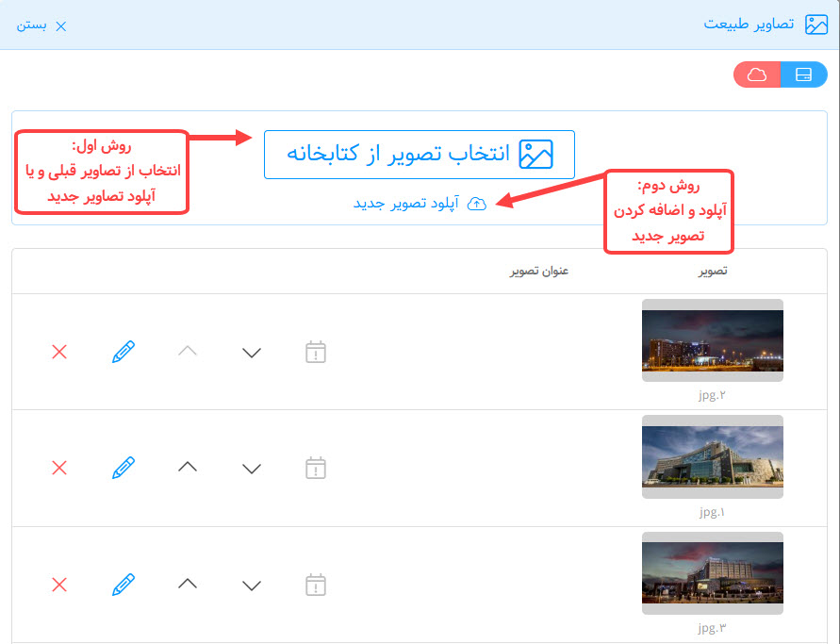Edit the 3.jpg image with pencil icon
Viewport: 840px width, 644px height.
coord(124,585)
